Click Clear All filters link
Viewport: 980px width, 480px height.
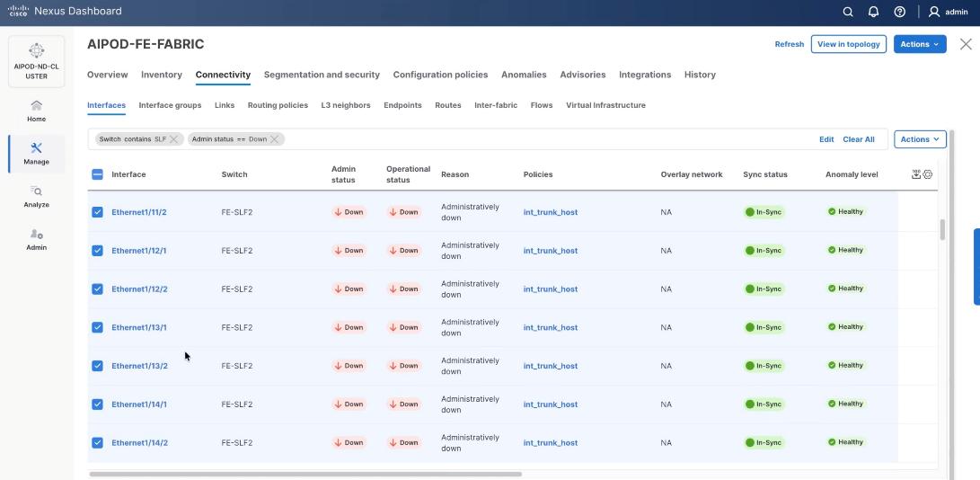tap(859, 139)
